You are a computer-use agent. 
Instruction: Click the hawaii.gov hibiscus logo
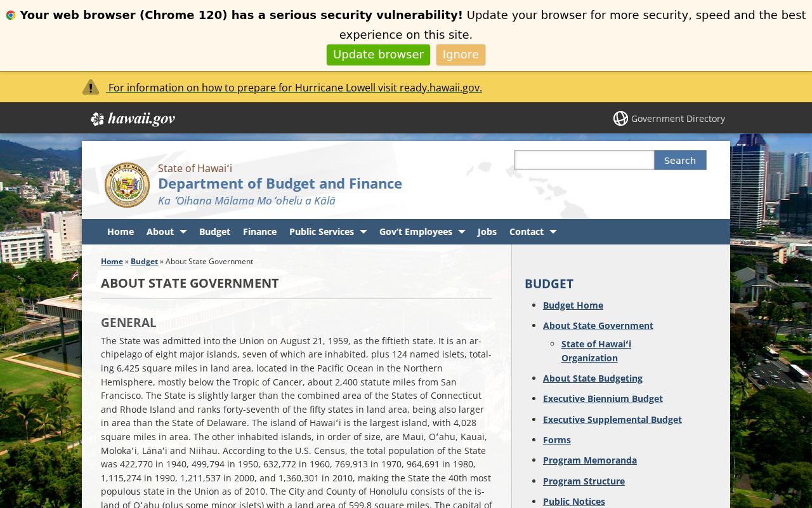pos(133,119)
